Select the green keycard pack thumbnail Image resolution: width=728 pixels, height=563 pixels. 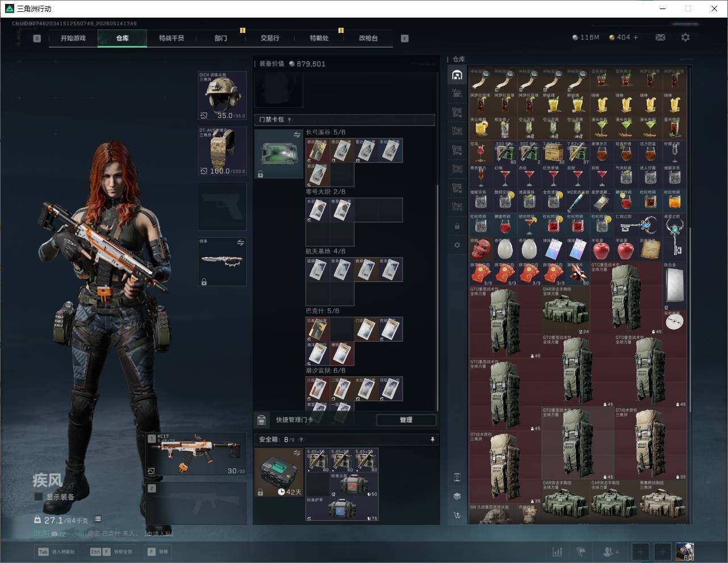(x=279, y=154)
